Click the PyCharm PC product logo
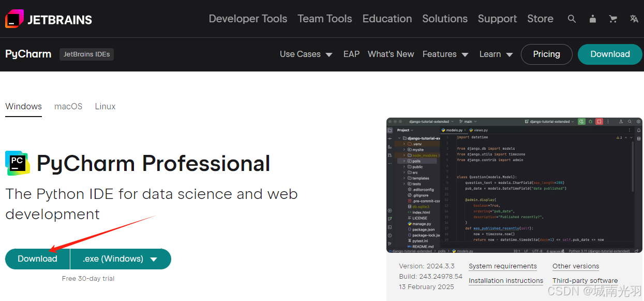The image size is (644, 301). pos(18,163)
